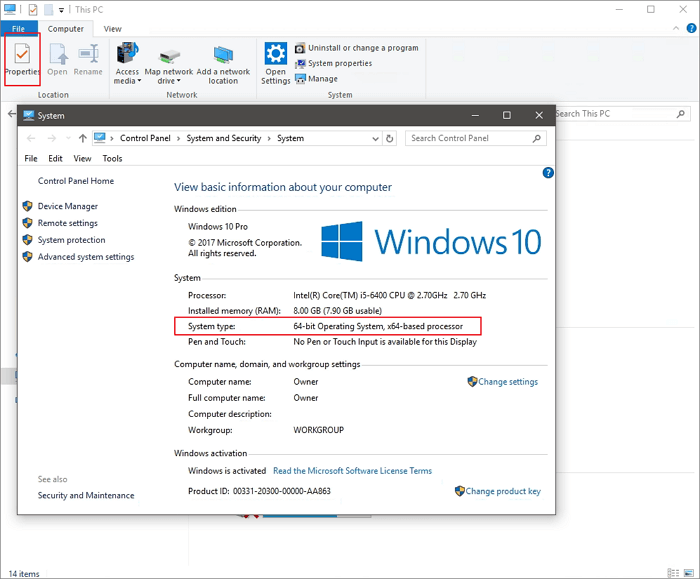Click the Search Control Panel magnifier icon

(537, 138)
